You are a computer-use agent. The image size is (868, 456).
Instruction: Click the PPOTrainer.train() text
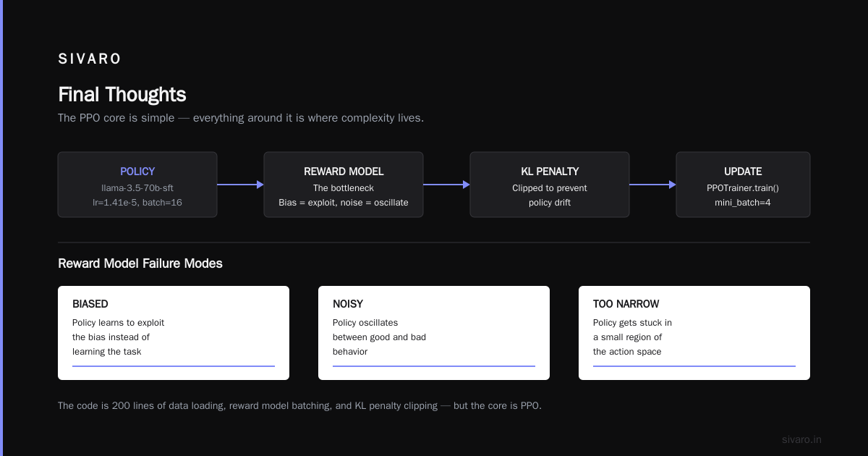[743, 187]
